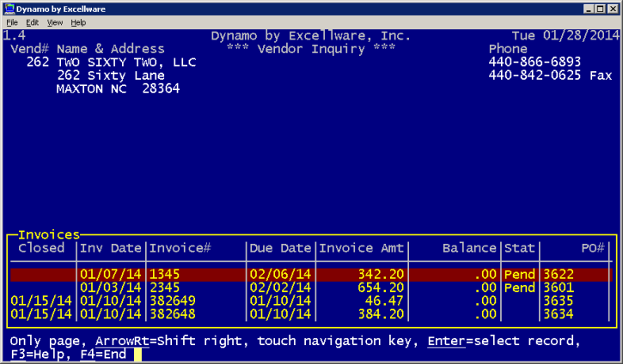Viewport: 623px width, 364px height.
Task: Click Pend status for invoice 1345
Action: (x=520, y=275)
